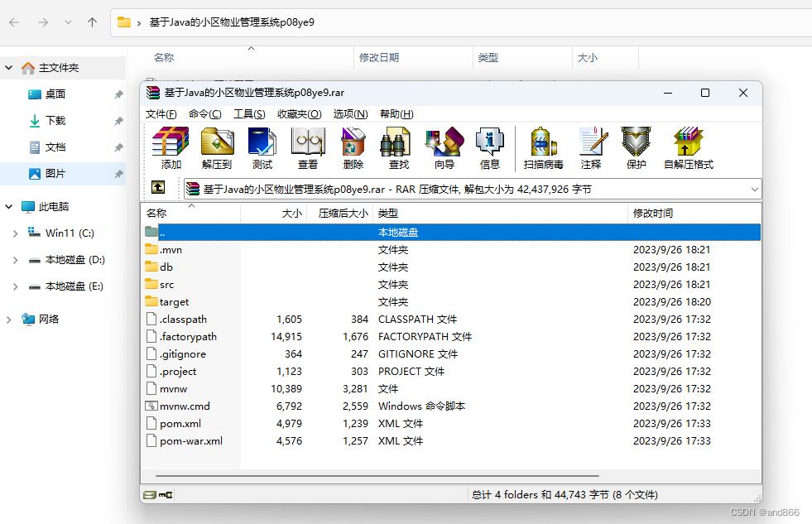The width and height of the screenshot is (812, 524).
Task: Collapse 此电脑 tree node
Action: click(x=9, y=207)
